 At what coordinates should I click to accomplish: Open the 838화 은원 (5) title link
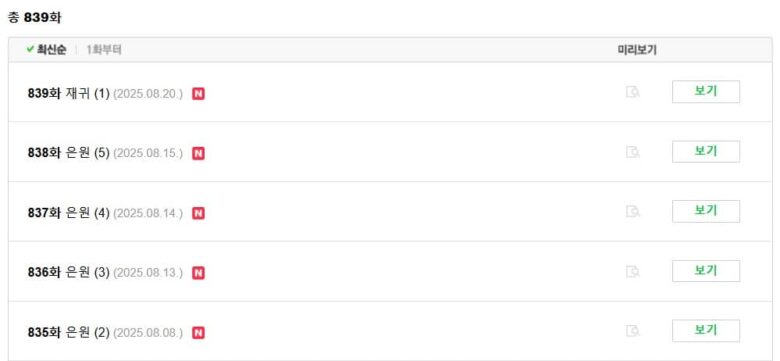pos(69,153)
